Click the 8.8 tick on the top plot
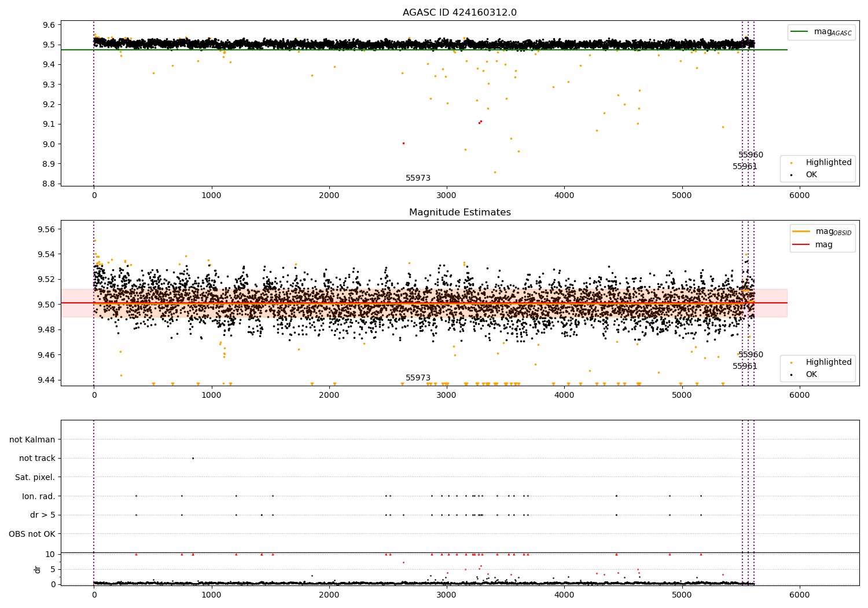 click(x=49, y=184)
